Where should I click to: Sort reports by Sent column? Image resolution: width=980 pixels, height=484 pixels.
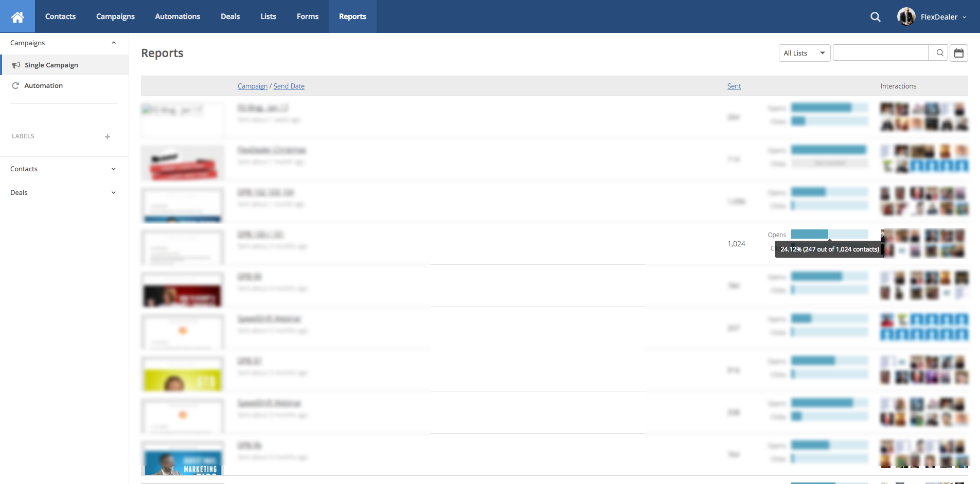734,86
